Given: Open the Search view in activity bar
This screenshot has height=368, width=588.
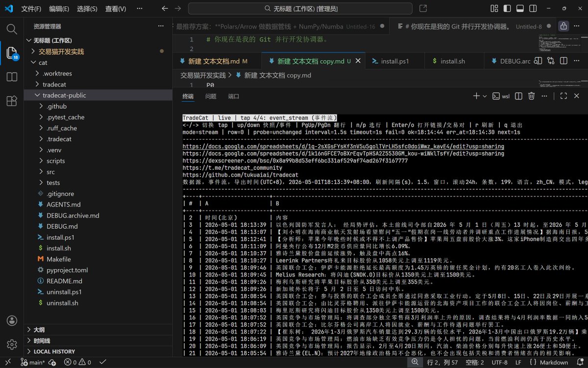Looking at the screenshot, I should tap(12, 28).
